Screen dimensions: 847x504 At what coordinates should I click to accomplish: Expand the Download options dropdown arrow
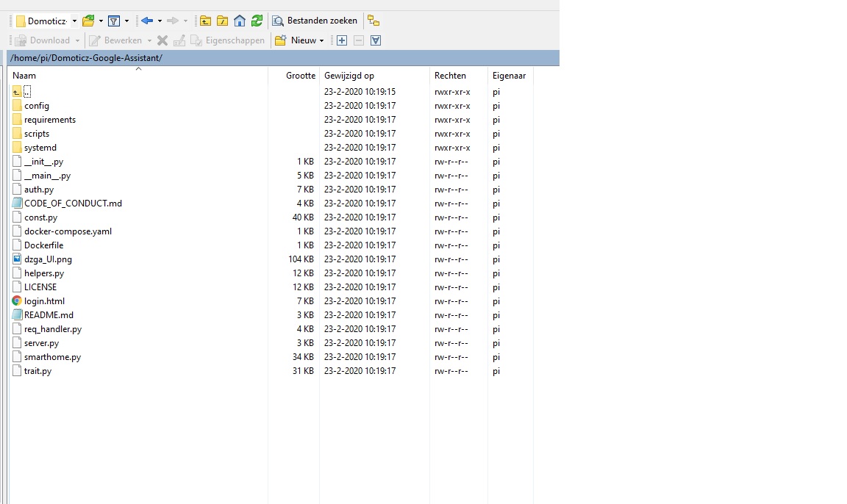click(77, 40)
